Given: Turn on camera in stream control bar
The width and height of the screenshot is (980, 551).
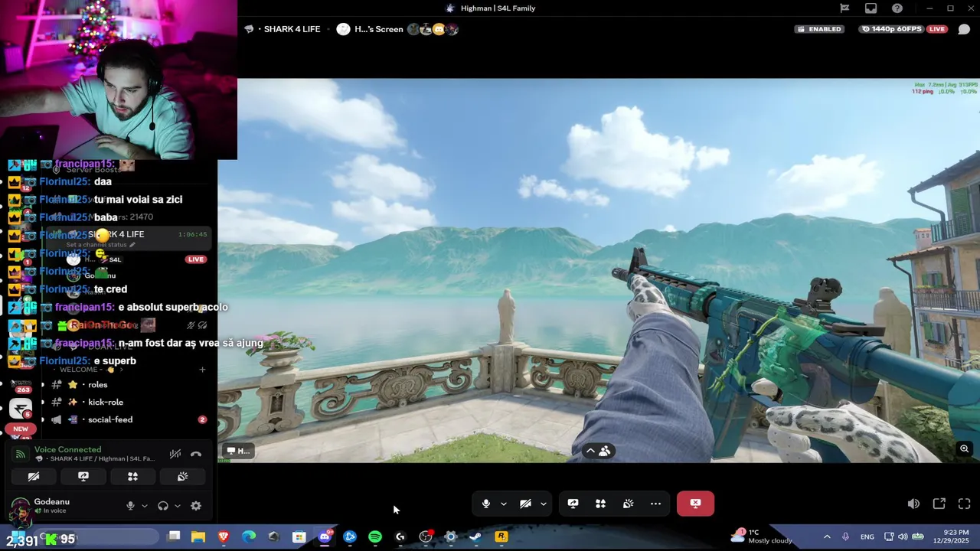Looking at the screenshot, I should pos(525,504).
